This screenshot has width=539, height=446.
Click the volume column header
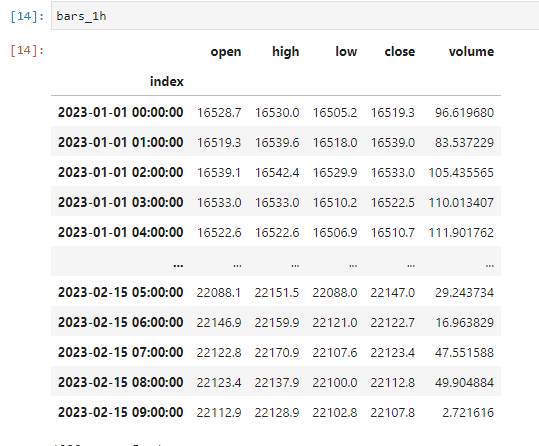pyautogui.click(x=471, y=52)
